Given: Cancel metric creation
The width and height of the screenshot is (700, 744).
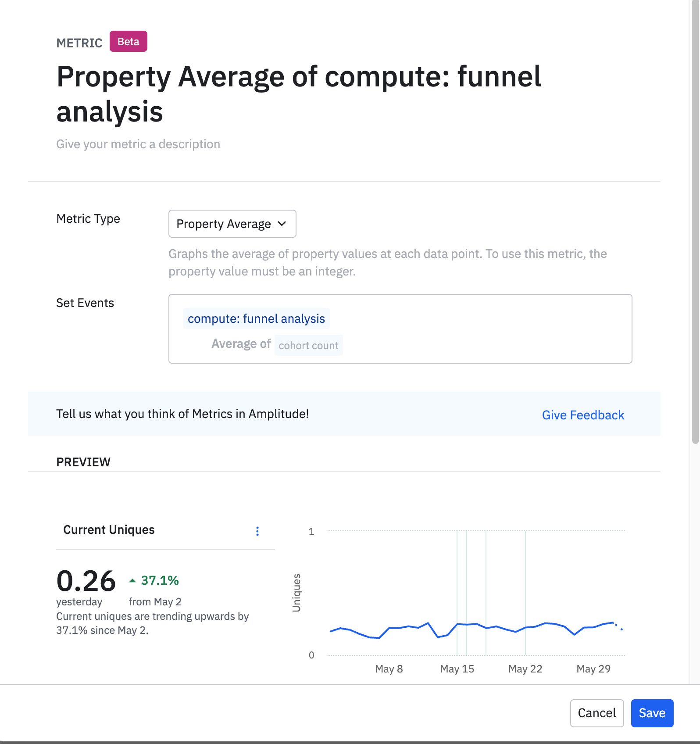Looking at the screenshot, I should [x=597, y=713].
